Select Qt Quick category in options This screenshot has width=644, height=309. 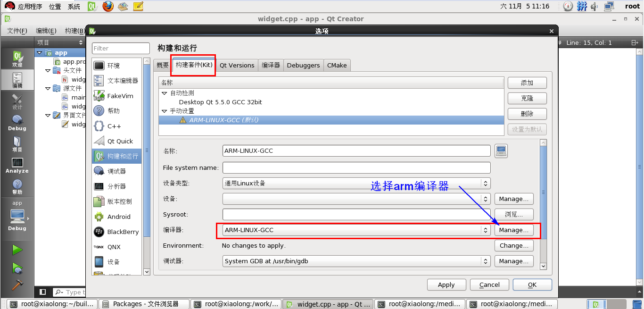pyautogui.click(x=117, y=141)
